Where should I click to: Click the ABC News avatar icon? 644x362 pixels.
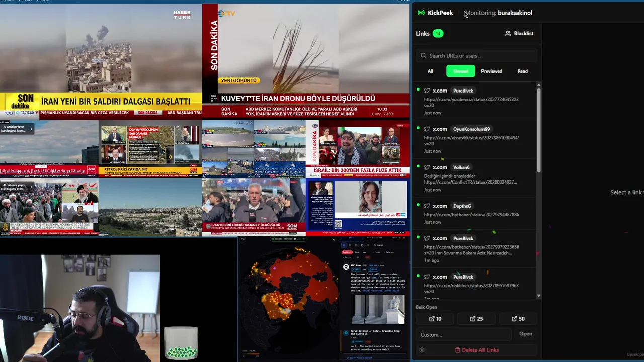click(346, 267)
